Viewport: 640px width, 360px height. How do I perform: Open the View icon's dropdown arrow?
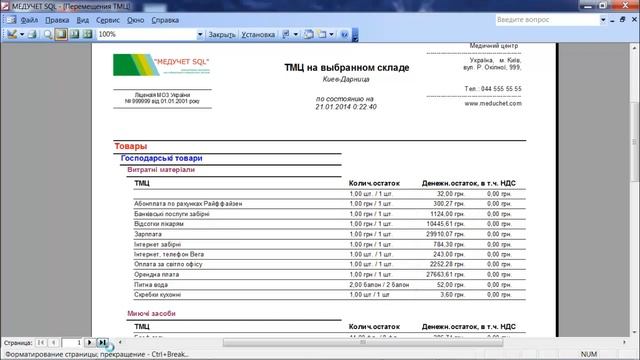tap(22, 34)
